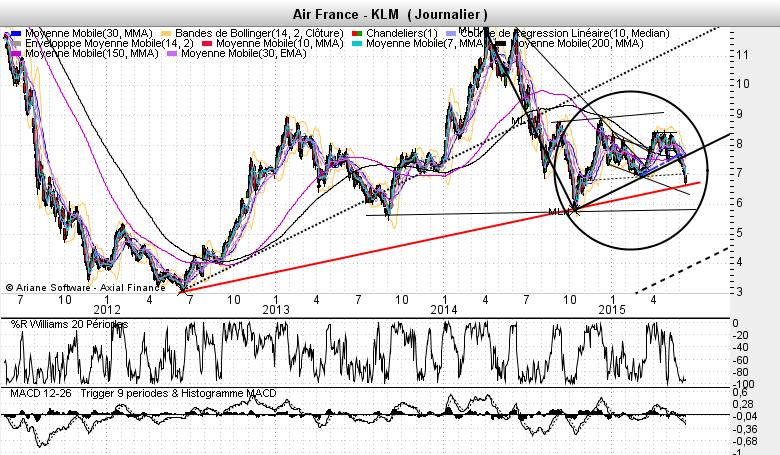
Task: Click the 2012 year label on time axis
Action: tap(105, 311)
